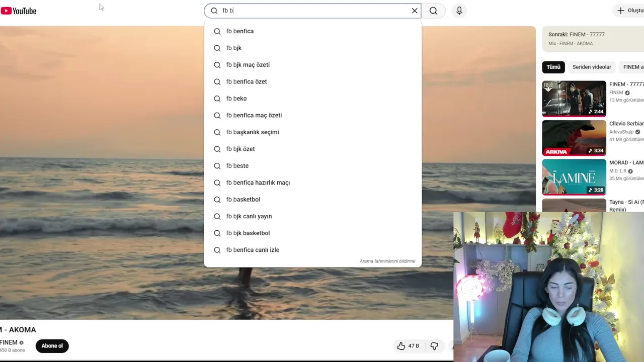The width and height of the screenshot is (644, 362).
Task: Pick suggestion 'fb bjk canlı yayın'
Action: pos(312,216)
